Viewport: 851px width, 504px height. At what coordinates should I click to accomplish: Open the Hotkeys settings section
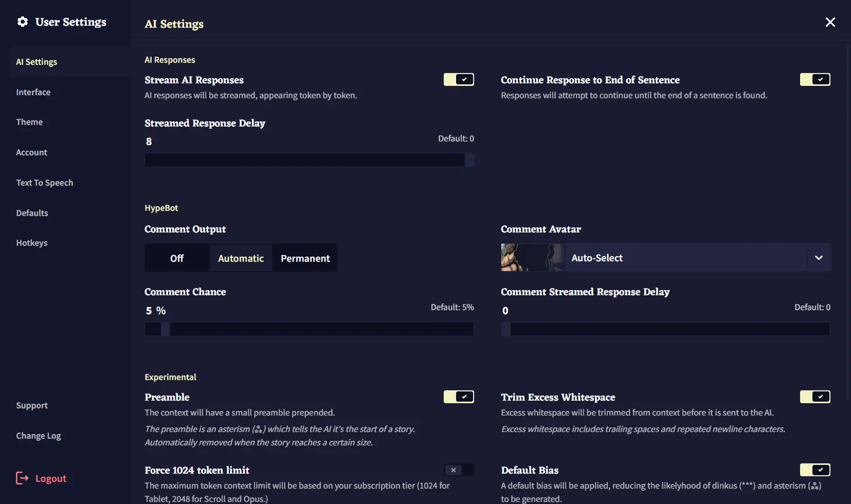[x=32, y=243]
